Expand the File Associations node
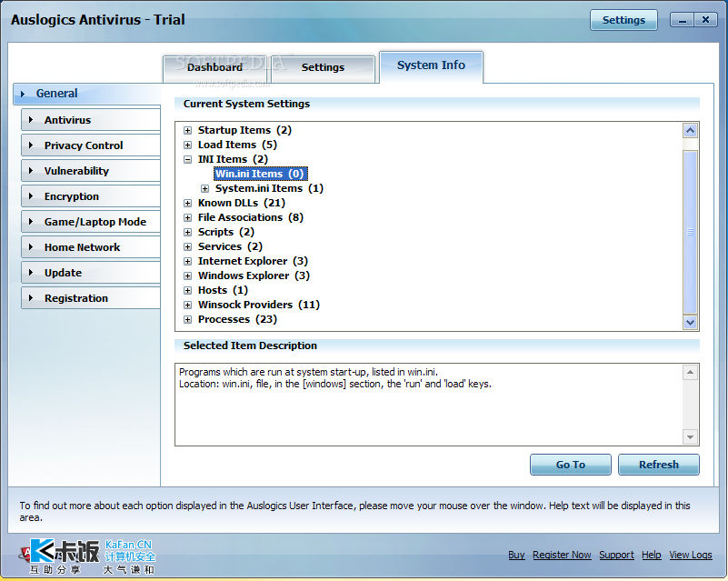Screen dimensions: 728x581 [x=187, y=217]
